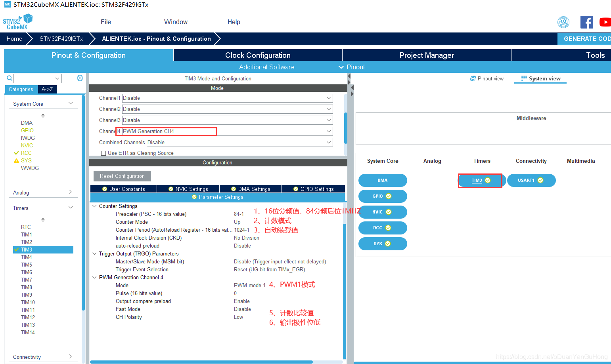Click the Parameter Settings check icon
Image resolution: width=611 pixels, height=364 pixels.
coord(194,197)
